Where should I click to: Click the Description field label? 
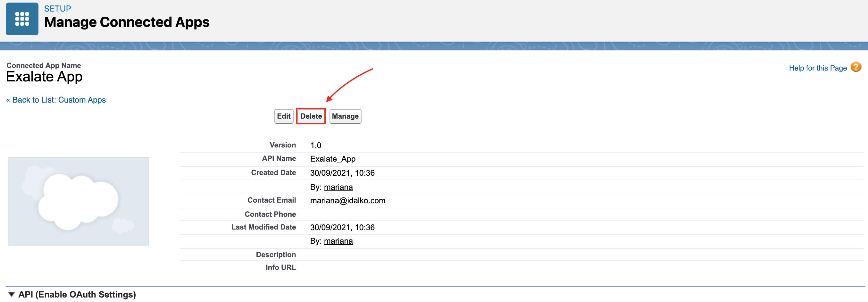pyautogui.click(x=276, y=255)
